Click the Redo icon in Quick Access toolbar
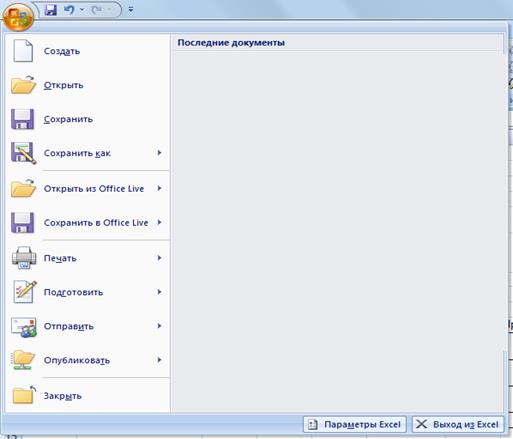 coord(97,10)
